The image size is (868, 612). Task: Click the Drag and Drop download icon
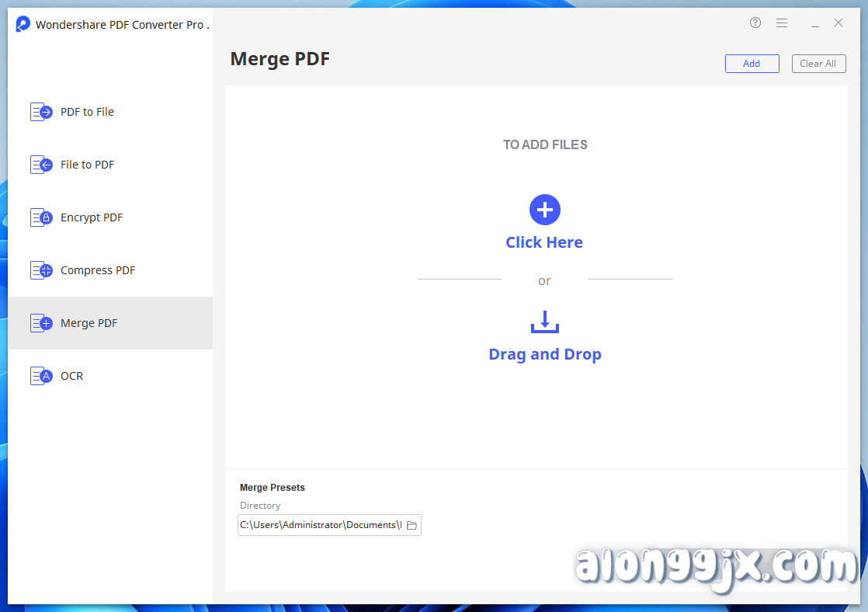544,322
